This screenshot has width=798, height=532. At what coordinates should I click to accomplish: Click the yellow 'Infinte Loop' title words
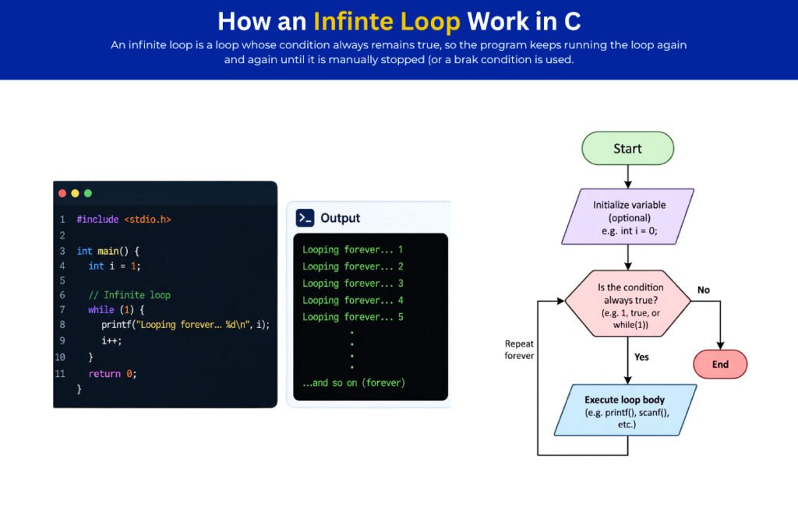coord(387,21)
